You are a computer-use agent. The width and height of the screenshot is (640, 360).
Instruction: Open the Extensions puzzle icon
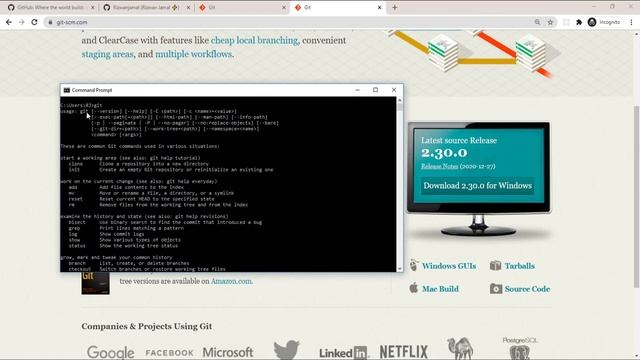coord(579,22)
